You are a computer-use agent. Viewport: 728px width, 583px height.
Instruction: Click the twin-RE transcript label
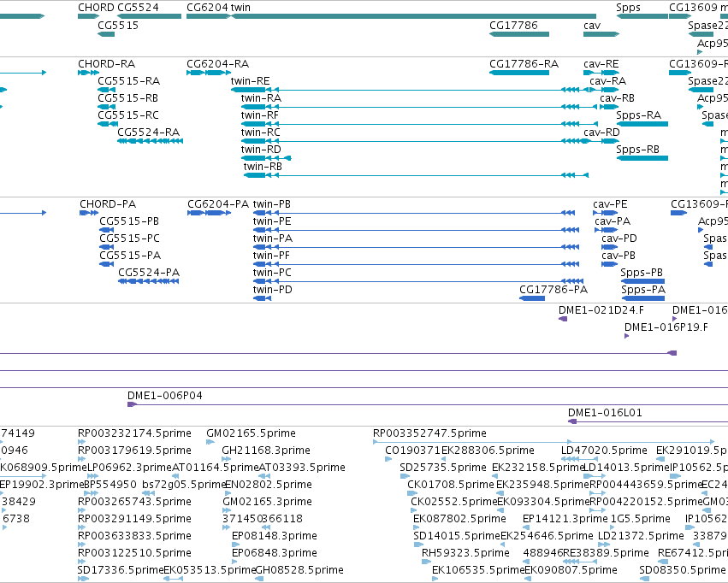(251, 80)
